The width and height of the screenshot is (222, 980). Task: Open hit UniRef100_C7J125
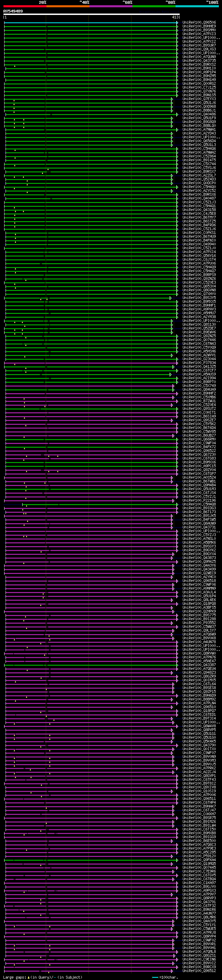point(199,88)
